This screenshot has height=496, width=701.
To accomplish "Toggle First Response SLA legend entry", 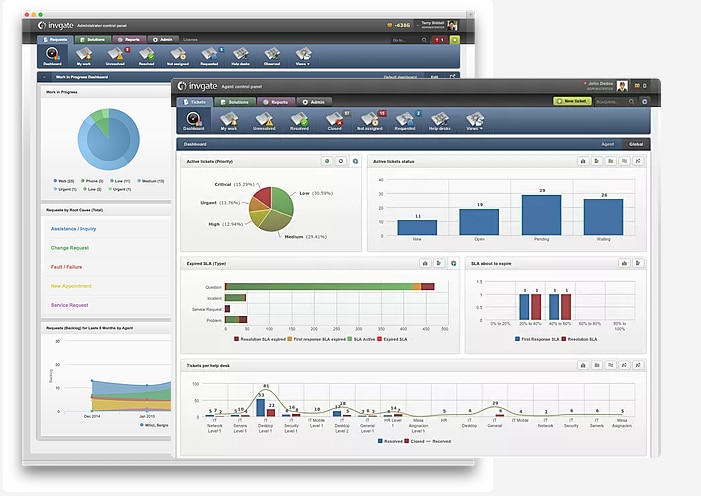I will coord(537,339).
